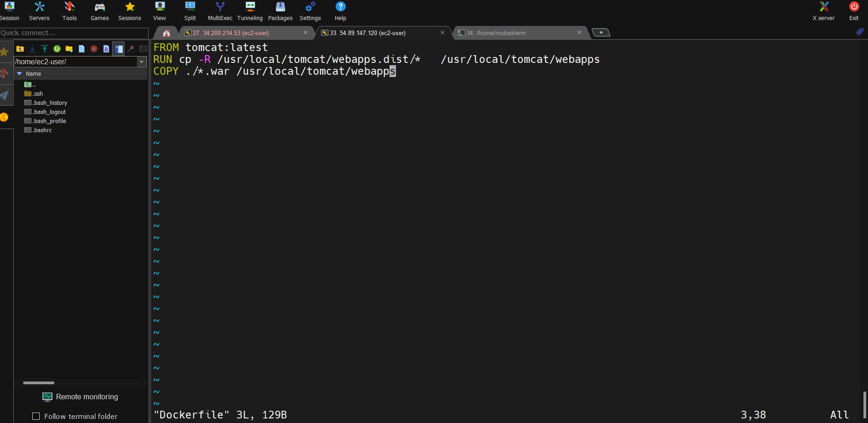Refresh the remote file listing

pos(57,49)
